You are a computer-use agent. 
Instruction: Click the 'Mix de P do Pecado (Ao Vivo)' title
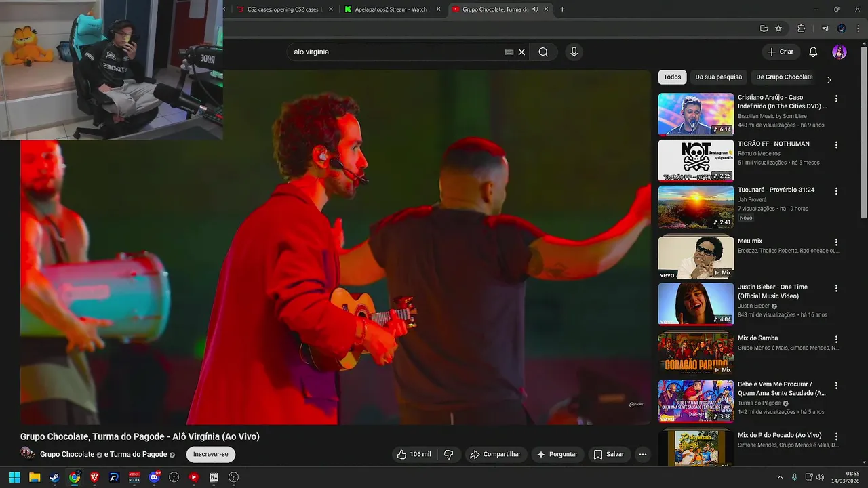779,435
